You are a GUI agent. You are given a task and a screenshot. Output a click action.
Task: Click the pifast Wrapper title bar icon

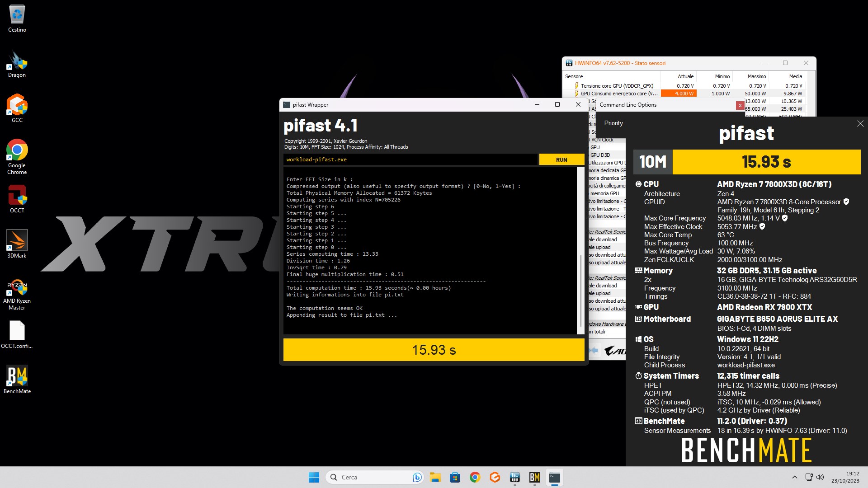click(287, 105)
